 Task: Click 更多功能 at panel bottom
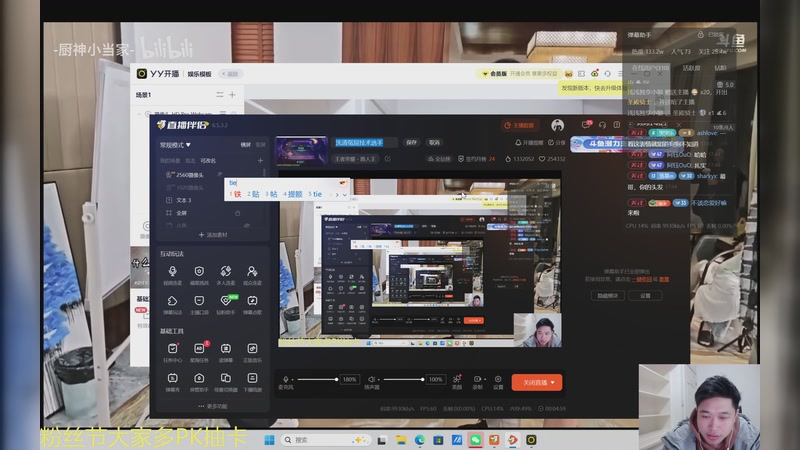tap(213, 406)
